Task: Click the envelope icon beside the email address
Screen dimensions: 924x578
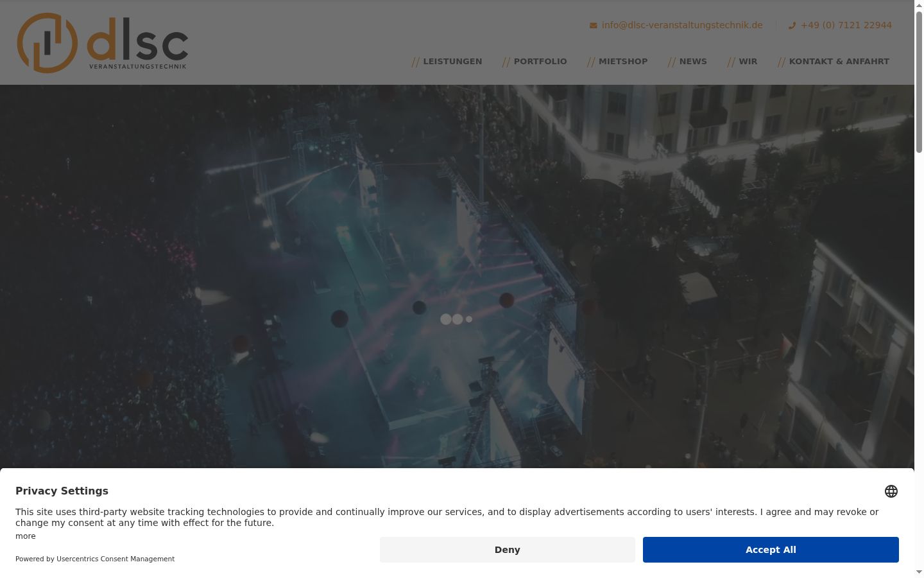Action: 594,26
